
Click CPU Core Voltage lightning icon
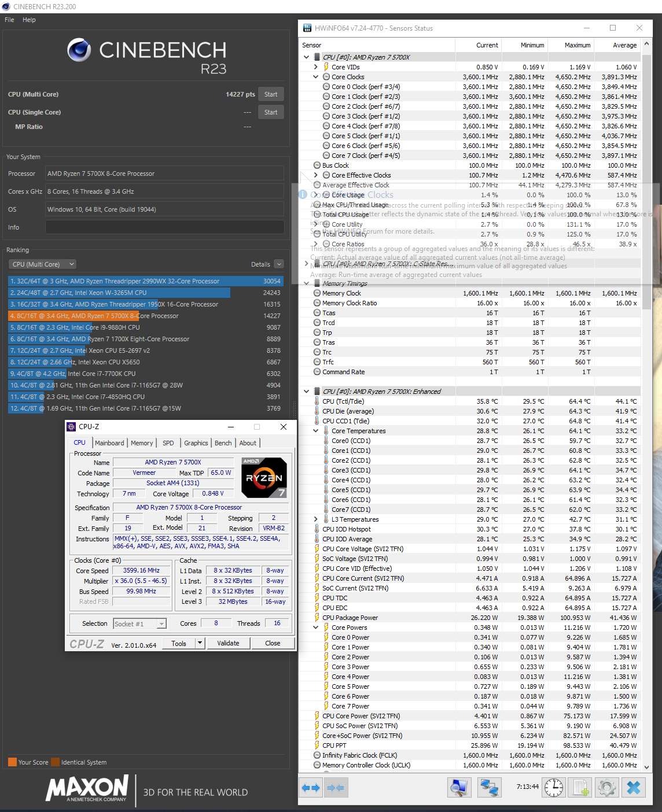317,549
